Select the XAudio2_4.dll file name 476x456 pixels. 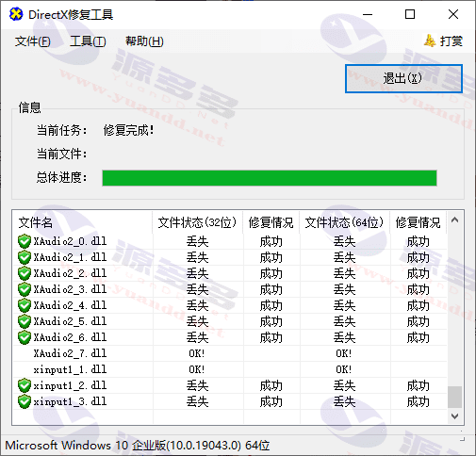pyautogui.click(x=70, y=305)
